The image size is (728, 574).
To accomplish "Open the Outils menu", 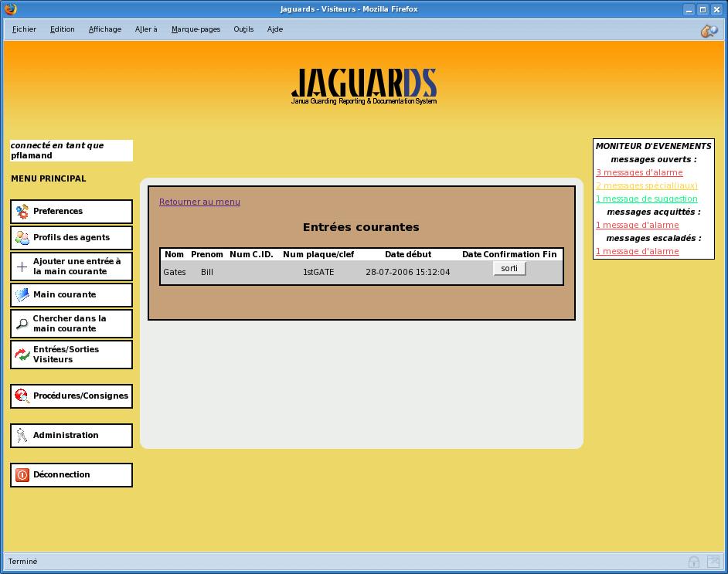I will 243,29.
